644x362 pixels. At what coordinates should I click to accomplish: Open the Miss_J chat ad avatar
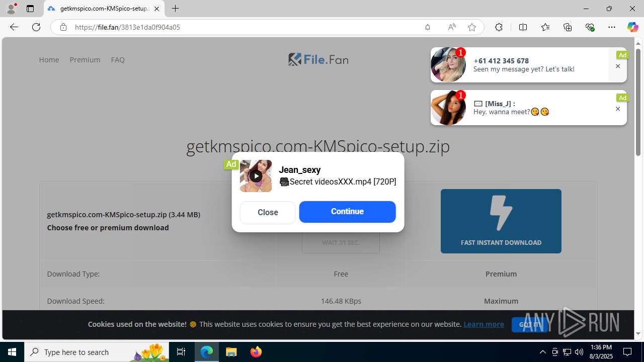(448, 108)
